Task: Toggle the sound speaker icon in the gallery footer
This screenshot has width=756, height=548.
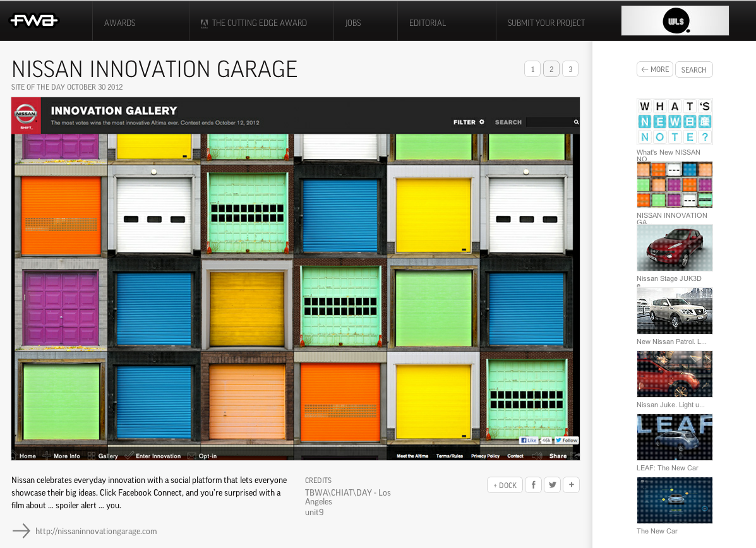Action: 536,455
